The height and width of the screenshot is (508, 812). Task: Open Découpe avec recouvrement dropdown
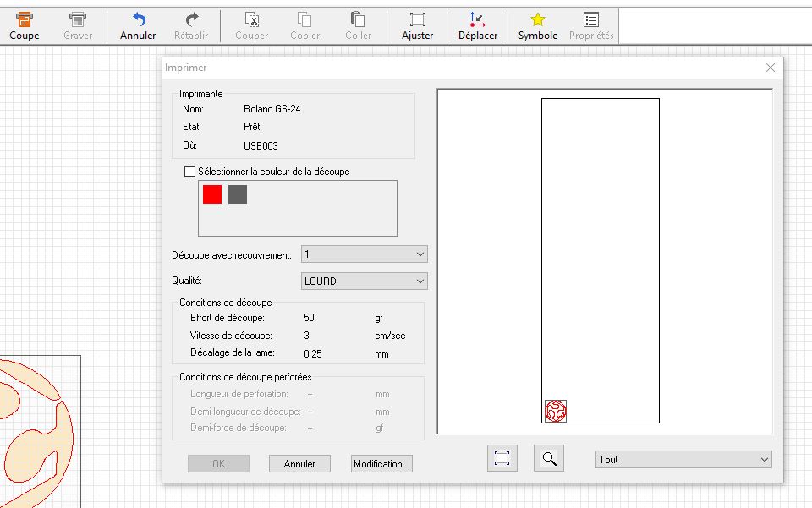click(x=364, y=254)
